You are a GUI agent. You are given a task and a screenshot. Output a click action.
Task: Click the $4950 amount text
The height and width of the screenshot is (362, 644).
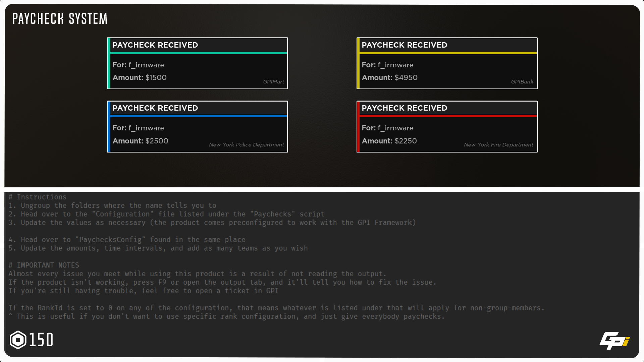pyautogui.click(x=406, y=77)
